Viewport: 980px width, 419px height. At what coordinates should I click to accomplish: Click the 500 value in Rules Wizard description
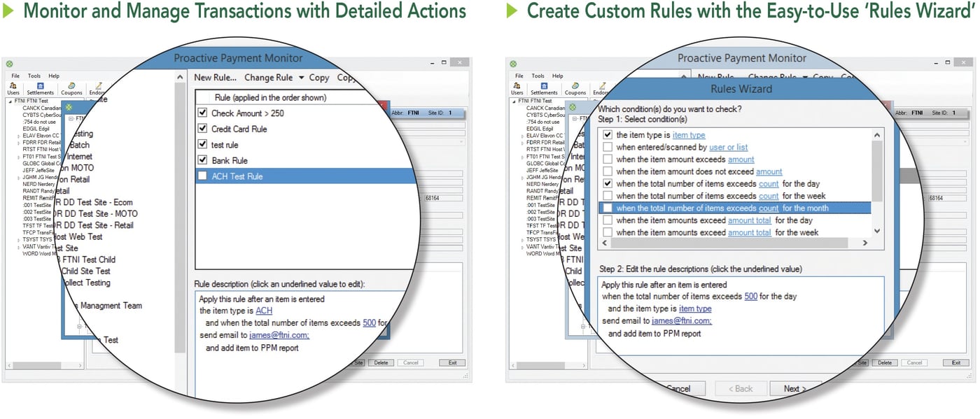pyautogui.click(x=750, y=297)
